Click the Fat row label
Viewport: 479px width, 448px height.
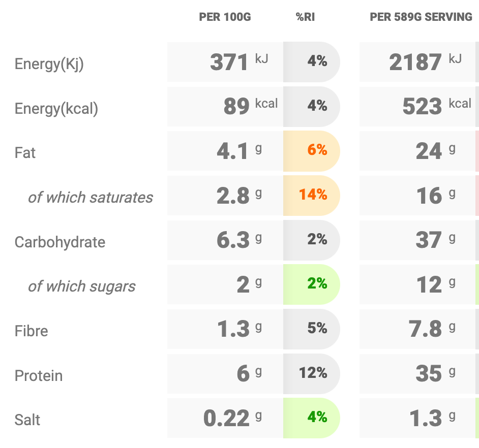pos(25,153)
